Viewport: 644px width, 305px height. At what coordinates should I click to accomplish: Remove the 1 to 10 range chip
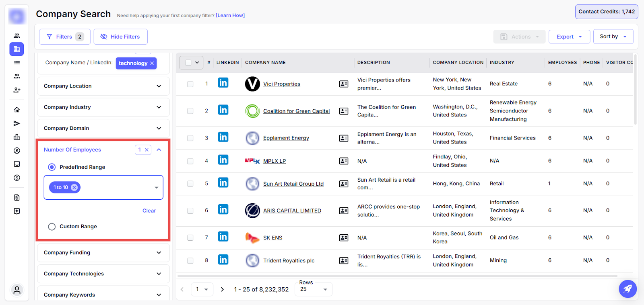click(x=74, y=187)
